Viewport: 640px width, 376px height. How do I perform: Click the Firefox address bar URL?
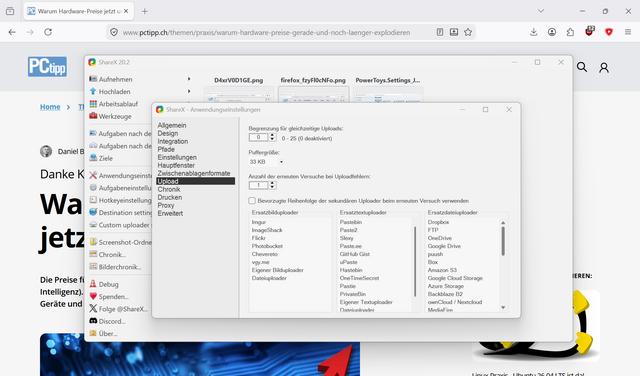[x=266, y=32]
